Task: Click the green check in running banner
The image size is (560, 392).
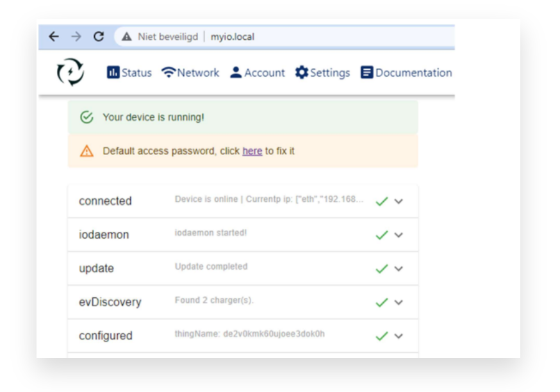Action: pyautogui.click(x=86, y=118)
